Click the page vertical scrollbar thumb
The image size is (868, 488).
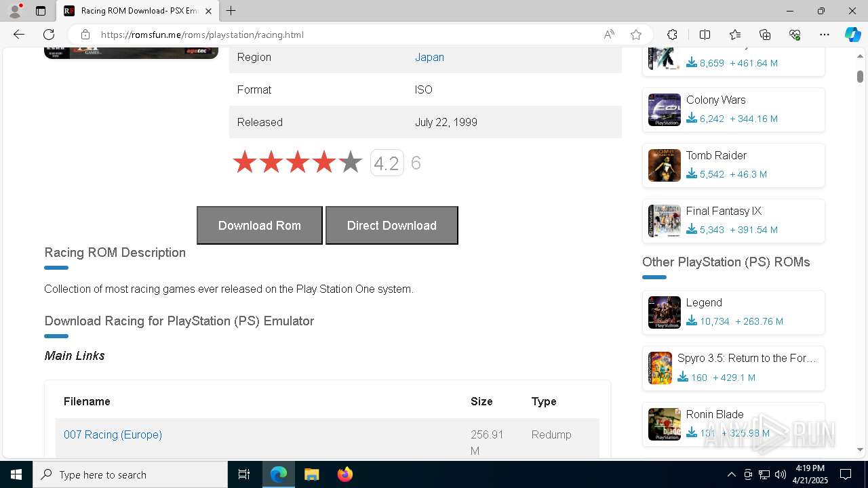(860, 77)
